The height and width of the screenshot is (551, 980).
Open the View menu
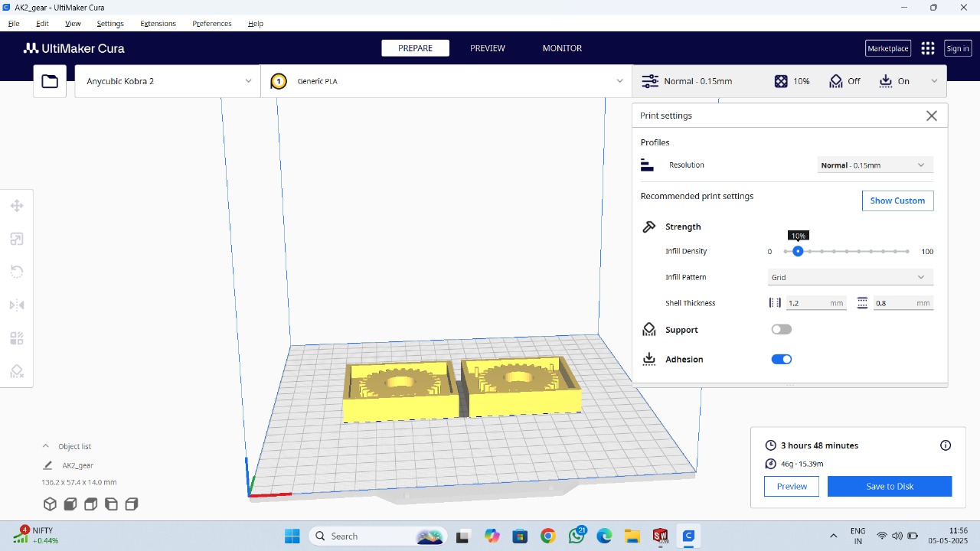tap(73, 24)
